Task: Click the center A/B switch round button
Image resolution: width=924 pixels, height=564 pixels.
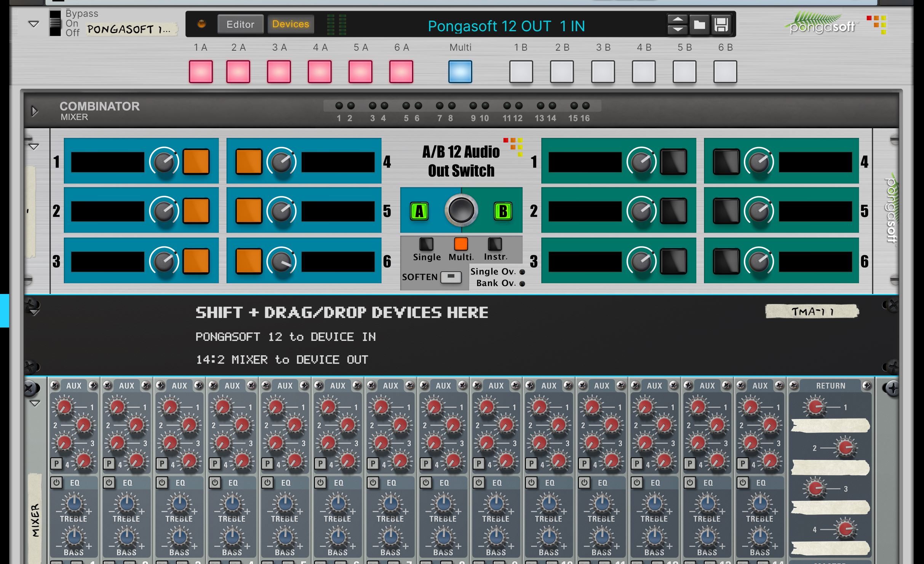Action: click(461, 210)
